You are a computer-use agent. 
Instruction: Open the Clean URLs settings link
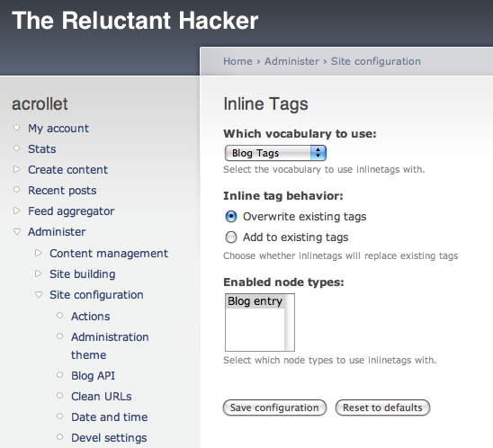tap(102, 397)
